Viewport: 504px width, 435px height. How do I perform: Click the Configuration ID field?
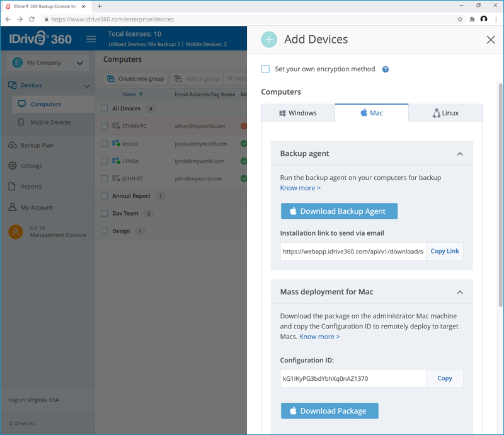353,378
